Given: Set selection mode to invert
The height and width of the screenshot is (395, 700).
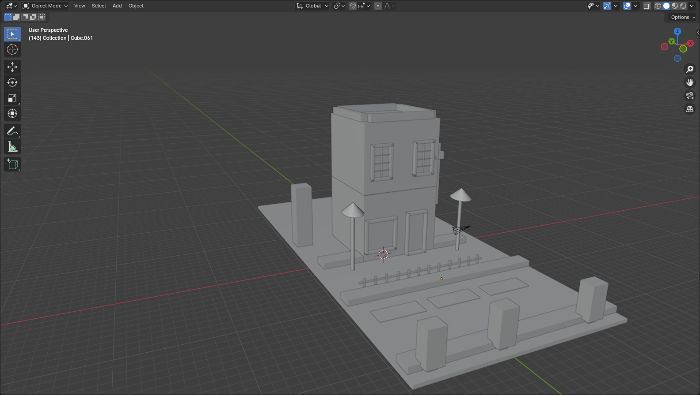Looking at the screenshot, I should tap(33, 17).
